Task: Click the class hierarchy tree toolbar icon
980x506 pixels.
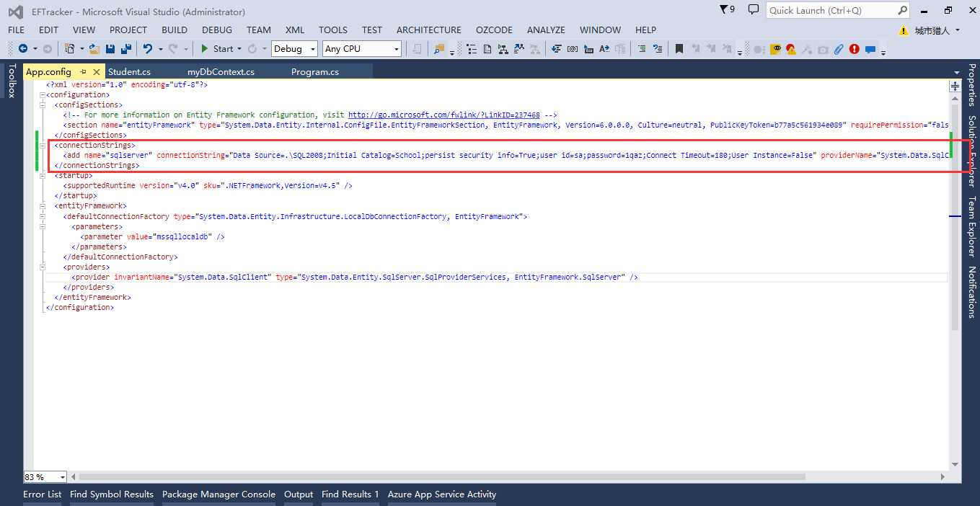Action: pos(503,48)
